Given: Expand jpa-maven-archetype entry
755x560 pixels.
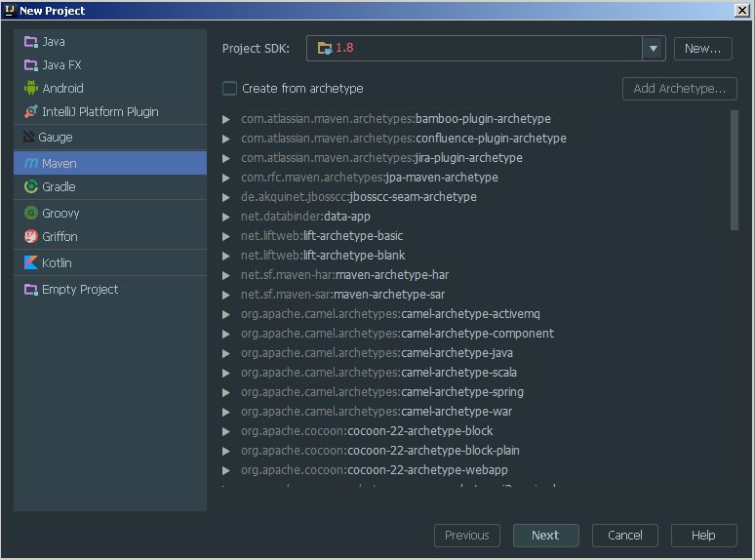Looking at the screenshot, I should click(226, 178).
